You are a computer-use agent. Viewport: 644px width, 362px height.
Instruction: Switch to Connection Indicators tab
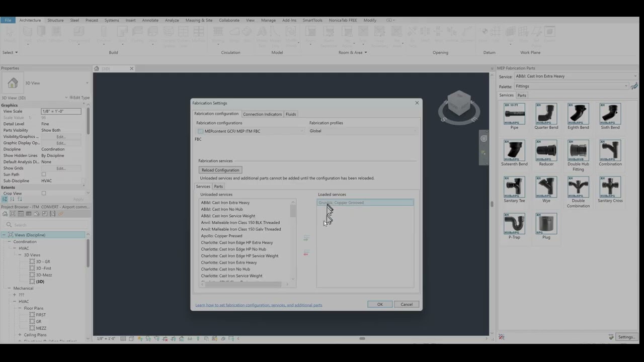click(x=262, y=114)
